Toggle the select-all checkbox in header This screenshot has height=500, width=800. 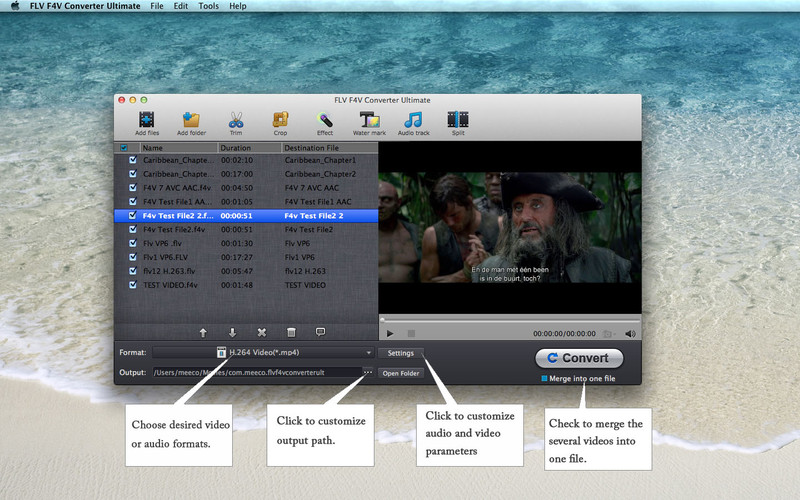pos(123,148)
